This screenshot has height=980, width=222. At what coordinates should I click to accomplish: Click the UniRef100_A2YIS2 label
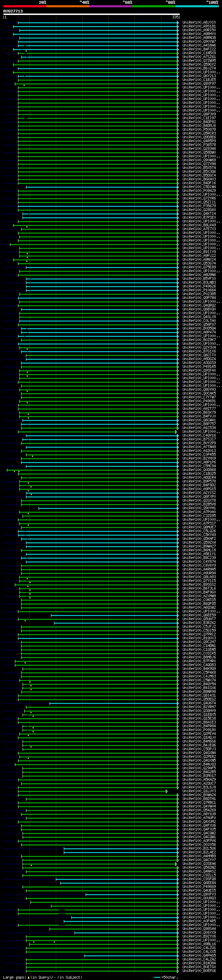pos(199,493)
